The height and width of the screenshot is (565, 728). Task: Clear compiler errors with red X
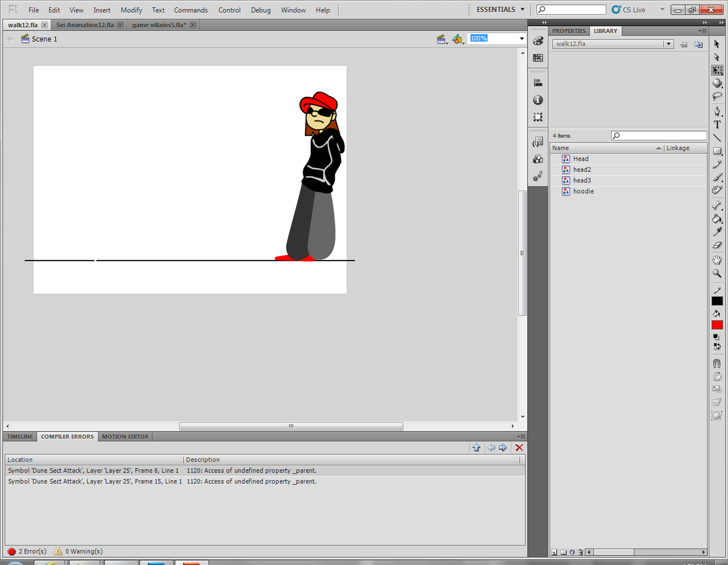point(519,448)
